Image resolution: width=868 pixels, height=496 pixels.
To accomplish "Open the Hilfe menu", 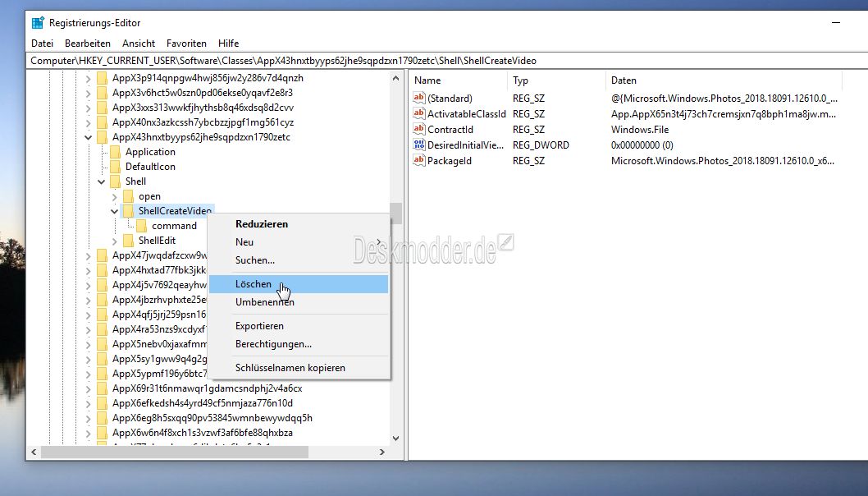I will tap(229, 44).
